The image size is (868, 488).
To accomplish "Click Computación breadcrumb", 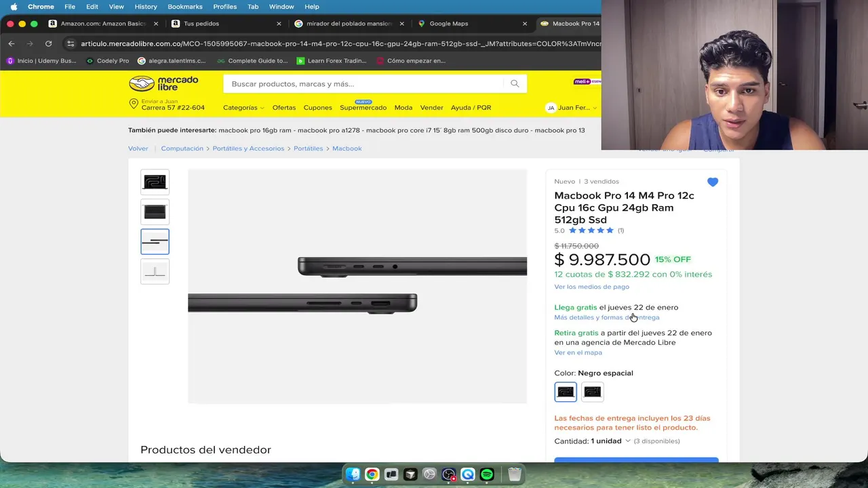I will [182, 148].
